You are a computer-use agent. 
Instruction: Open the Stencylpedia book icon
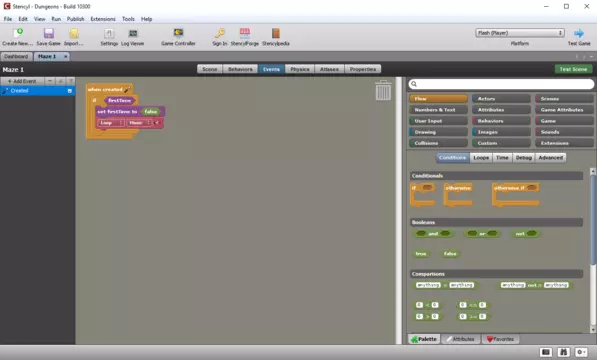tap(276, 33)
